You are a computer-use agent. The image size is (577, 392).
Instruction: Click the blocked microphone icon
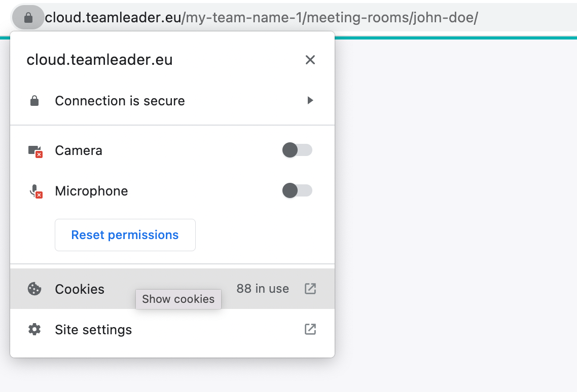(x=35, y=191)
